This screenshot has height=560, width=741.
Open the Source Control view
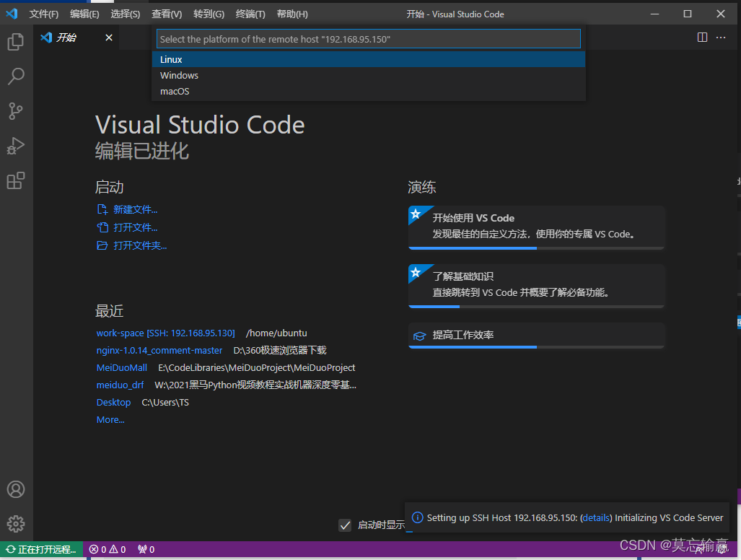pos(16,111)
